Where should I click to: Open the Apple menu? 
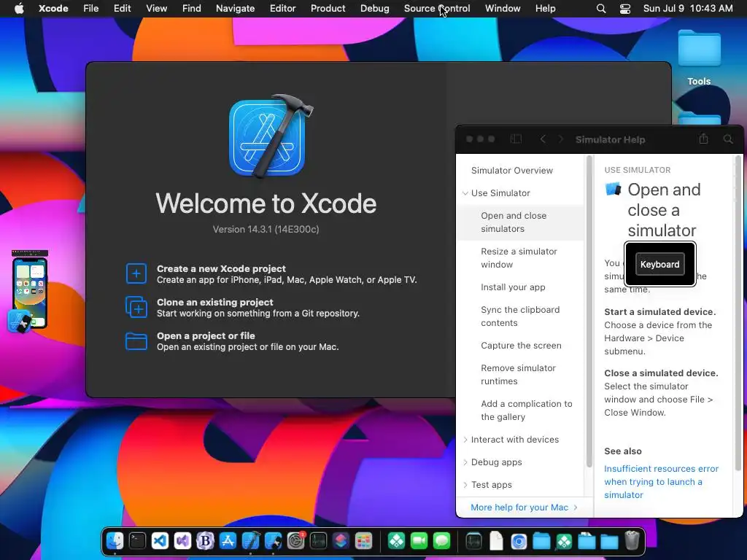coord(19,9)
